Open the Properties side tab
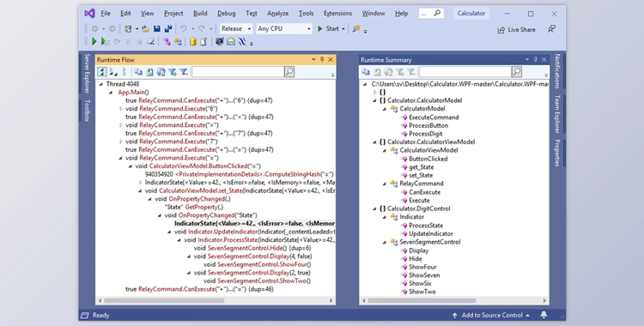The image size is (644, 326). click(557, 154)
